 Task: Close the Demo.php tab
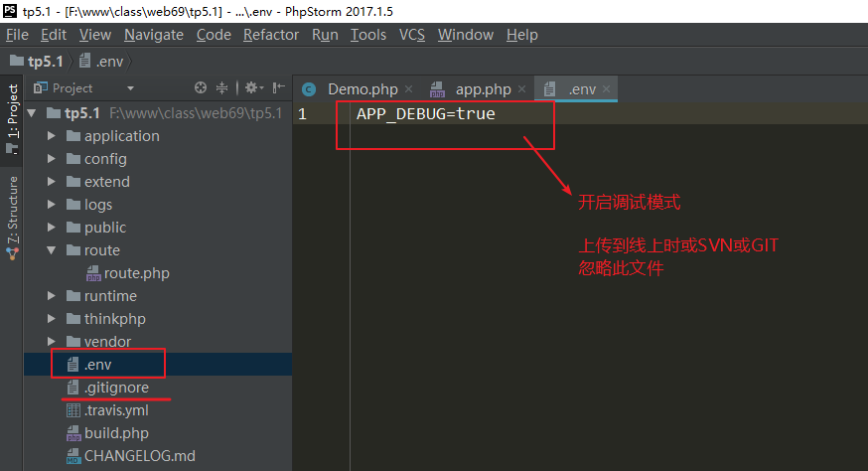click(408, 89)
